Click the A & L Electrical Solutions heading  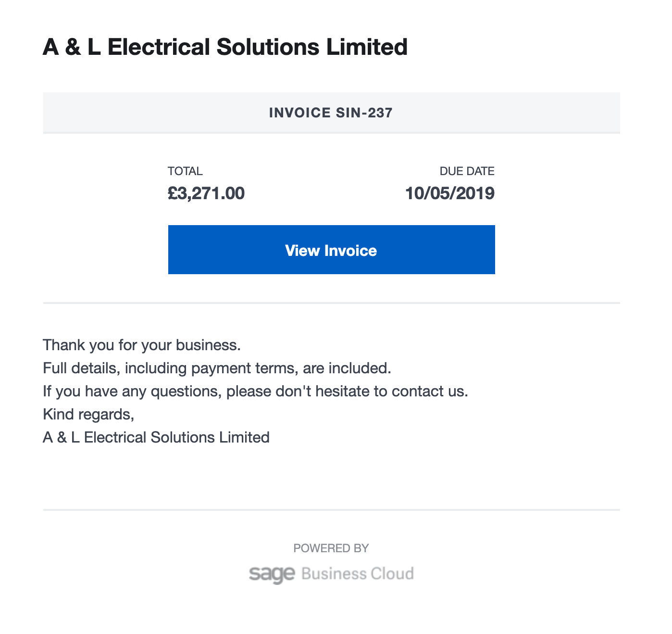(x=225, y=47)
